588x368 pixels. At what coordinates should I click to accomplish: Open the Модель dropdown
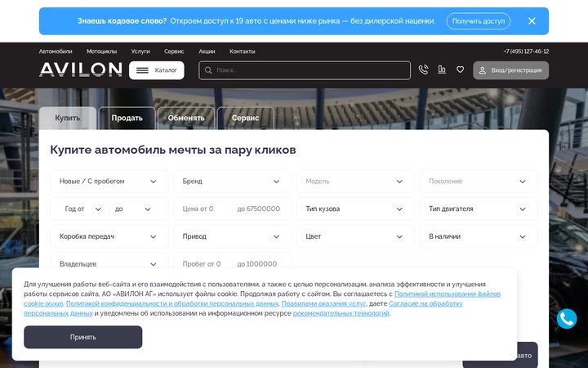pos(355,182)
